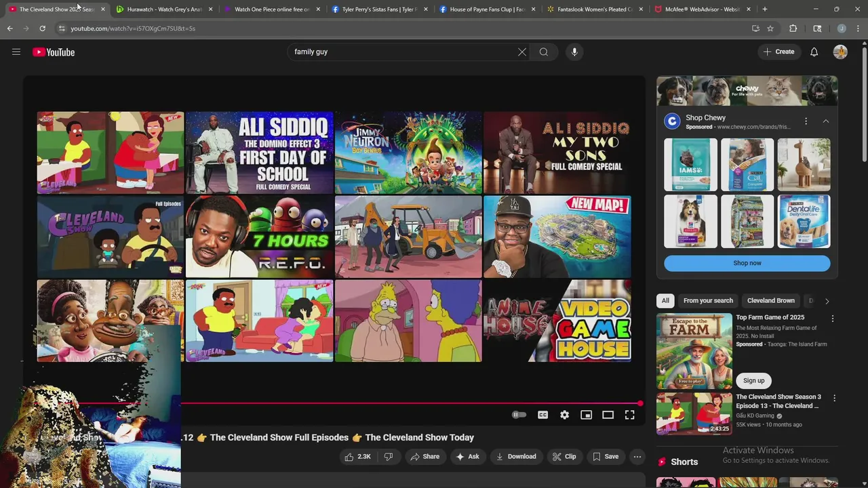Share the video
Viewport: 868px width, 488px height.
pyautogui.click(x=425, y=457)
